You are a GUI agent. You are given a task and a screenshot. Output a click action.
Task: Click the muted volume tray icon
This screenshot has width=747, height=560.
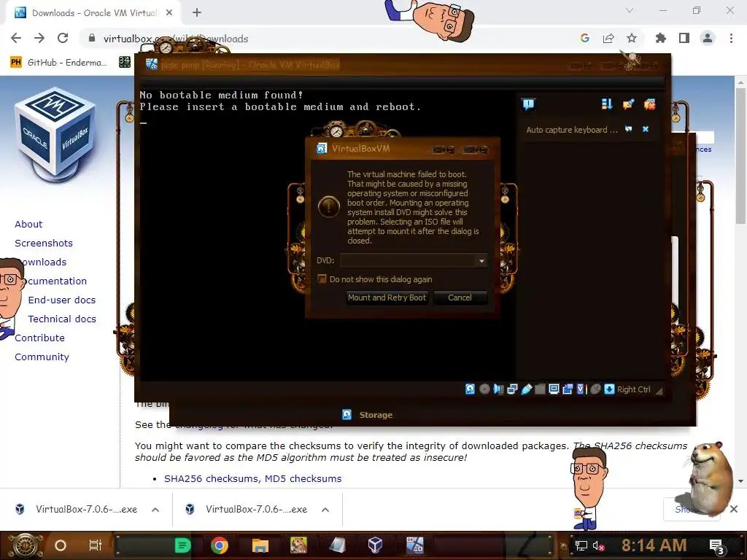[x=598, y=545]
